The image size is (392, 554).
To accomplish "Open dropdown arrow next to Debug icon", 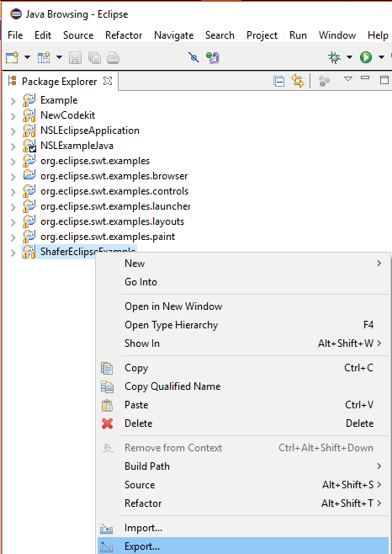I will (349, 57).
